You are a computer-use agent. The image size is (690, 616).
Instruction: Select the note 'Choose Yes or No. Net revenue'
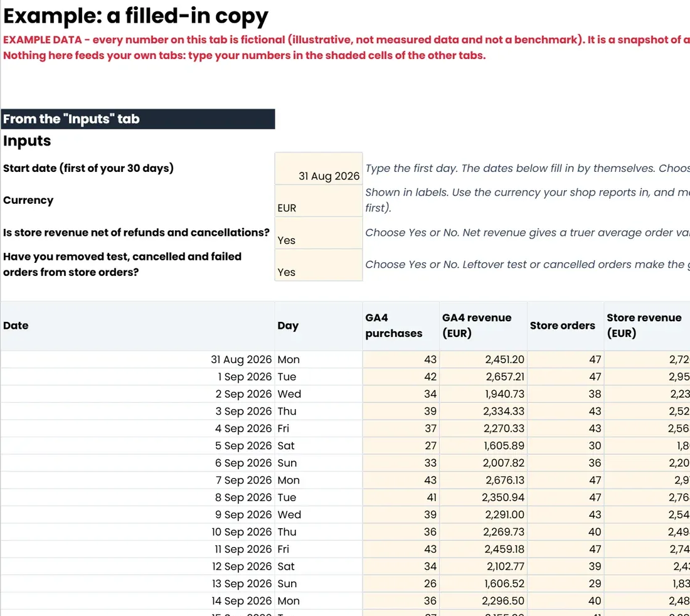tap(527, 232)
